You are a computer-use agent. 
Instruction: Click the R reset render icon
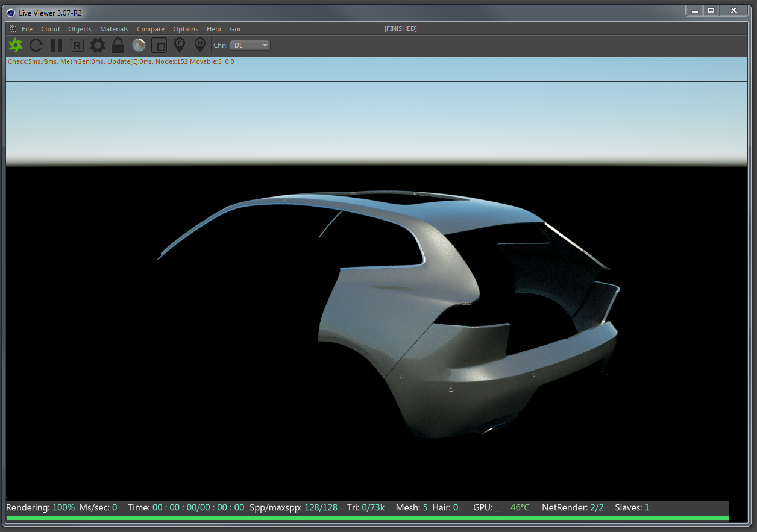pyautogui.click(x=77, y=45)
